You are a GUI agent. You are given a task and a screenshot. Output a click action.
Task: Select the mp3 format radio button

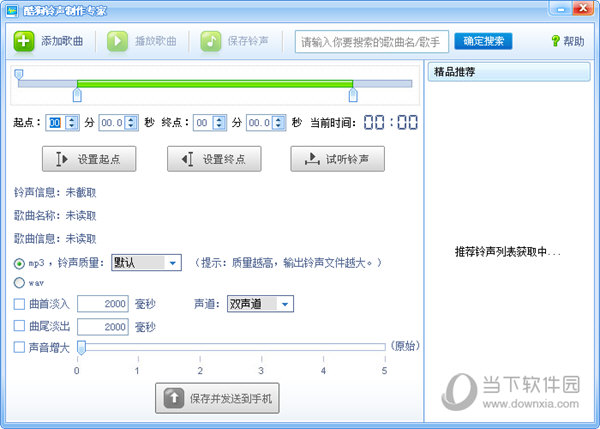point(19,263)
